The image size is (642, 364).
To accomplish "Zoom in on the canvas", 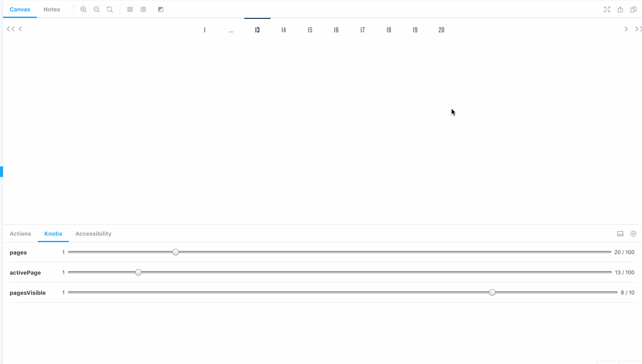I will coord(83,9).
